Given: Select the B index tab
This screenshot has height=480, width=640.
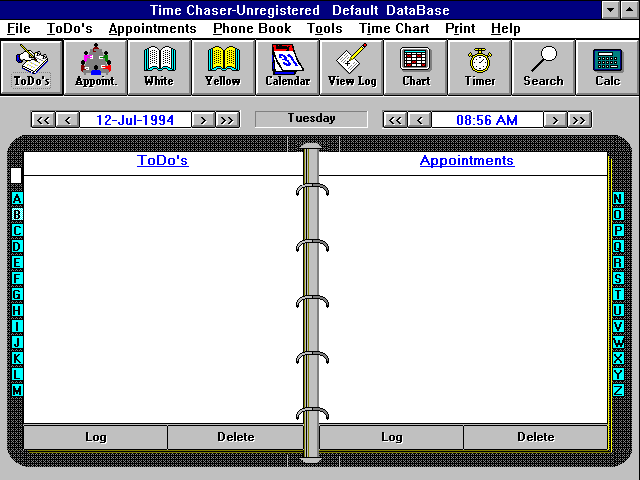Looking at the screenshot, I should [x=17, y=215].
